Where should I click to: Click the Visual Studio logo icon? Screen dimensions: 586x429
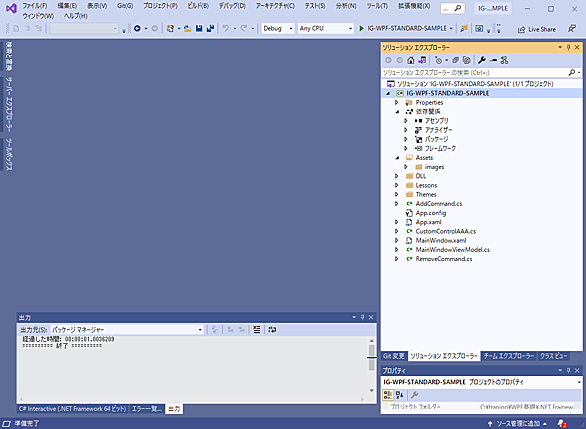pyautogui.click(x=11, y=8)
